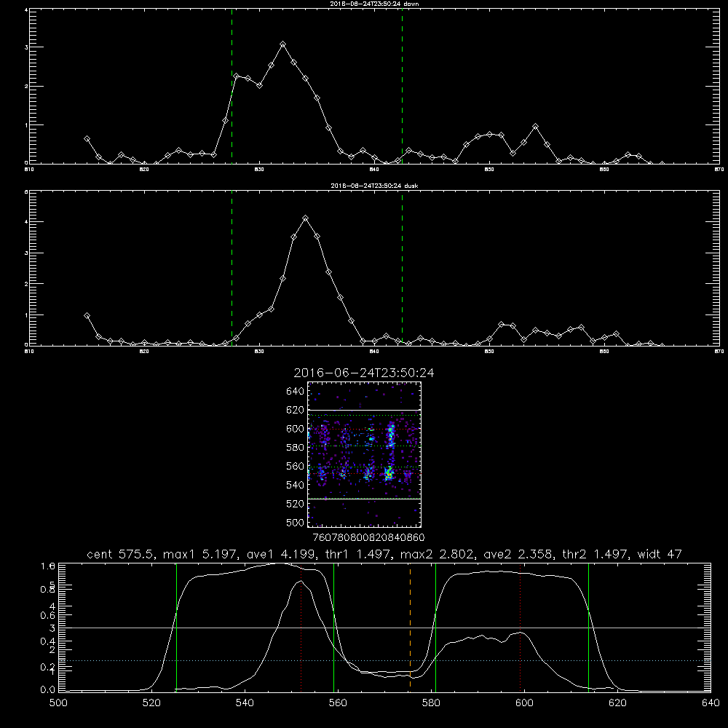728x728 pixels.
Task: Click the '500' x-axis label of the bottom plot
Action: click(58, 703)
